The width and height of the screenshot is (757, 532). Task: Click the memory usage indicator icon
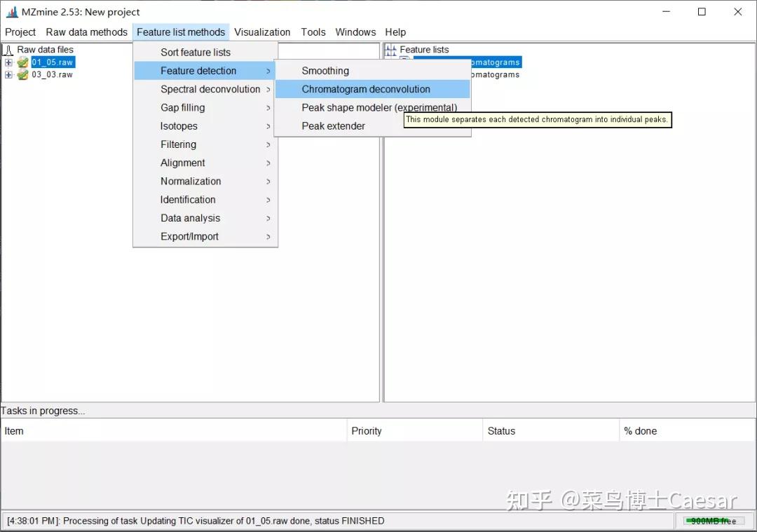(x=713, y=521)
